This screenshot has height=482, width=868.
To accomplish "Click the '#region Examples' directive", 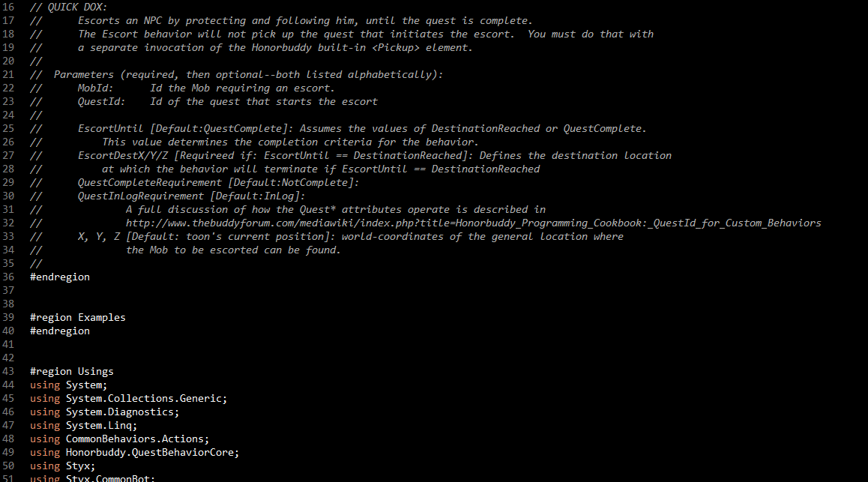I will coord(77,318).
